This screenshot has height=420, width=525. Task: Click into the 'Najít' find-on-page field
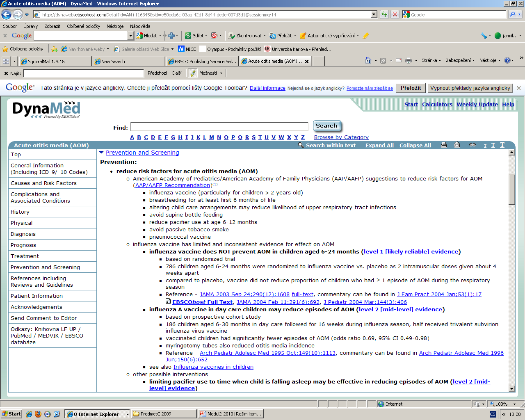click(84, 73)
